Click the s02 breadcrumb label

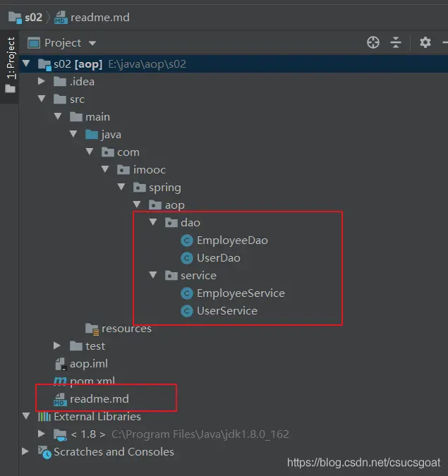(33, 18)
